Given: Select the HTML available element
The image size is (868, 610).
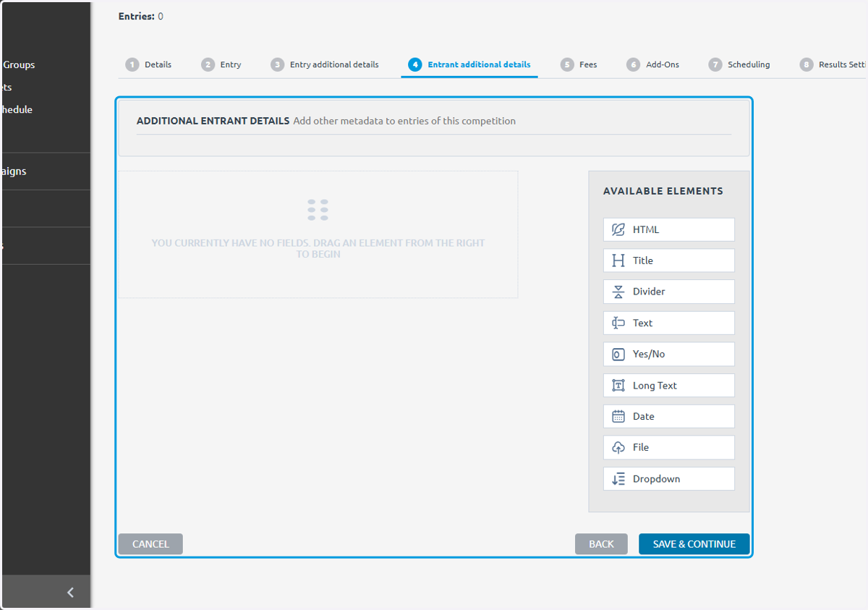Looking at the screenshot, I should [x=669, y=229].
